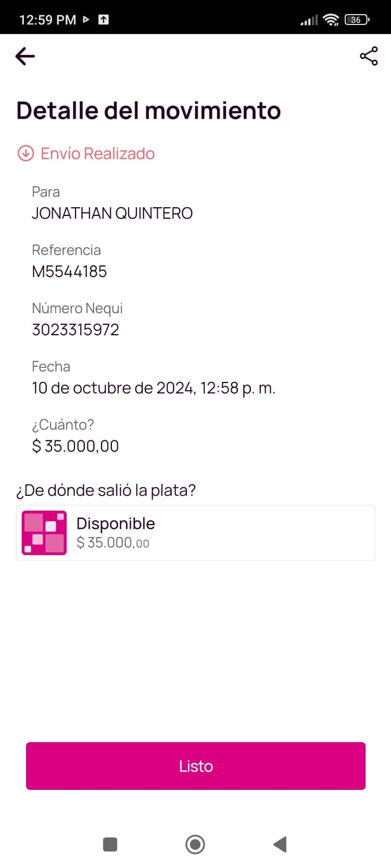Tap the Nequi number 3023315972
Viewport: 391px width, 868px height.
[x=75, y=329]
